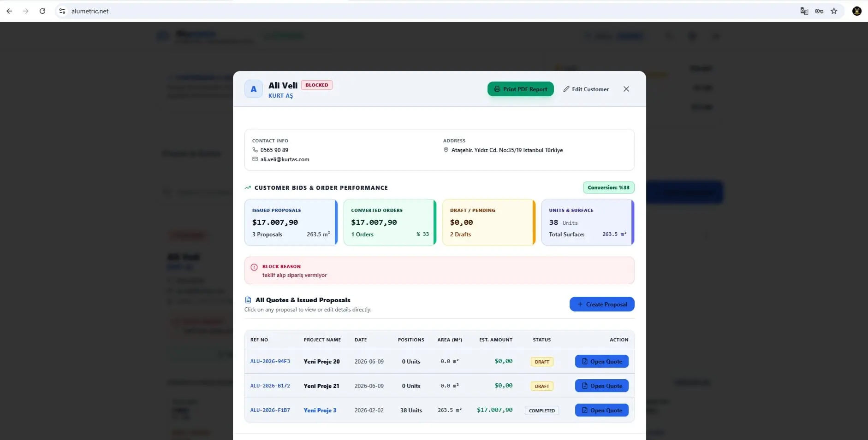The image size is (868, 440).
Task: Open the Draft / Pending card
Action: click(489, 222)
